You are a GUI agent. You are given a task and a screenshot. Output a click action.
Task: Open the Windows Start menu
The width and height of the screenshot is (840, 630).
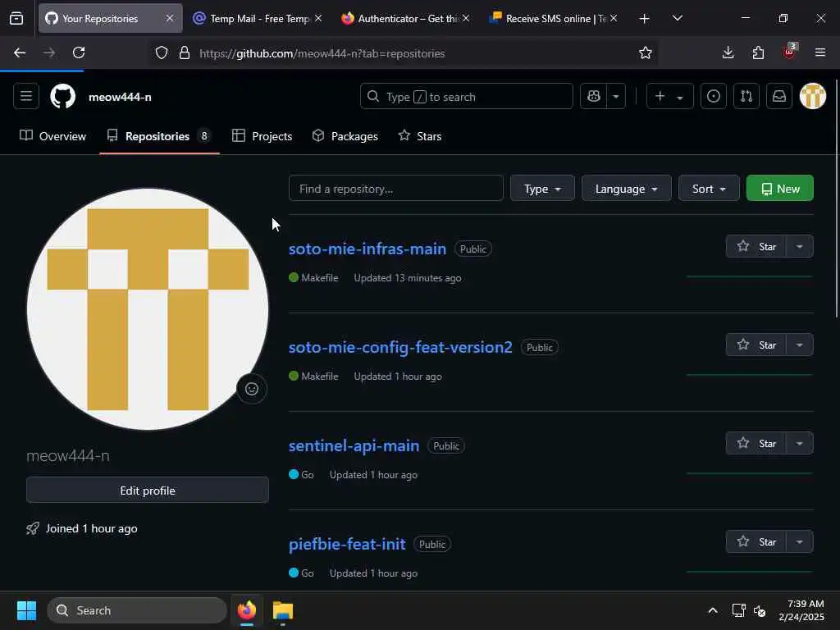point(26,610)
